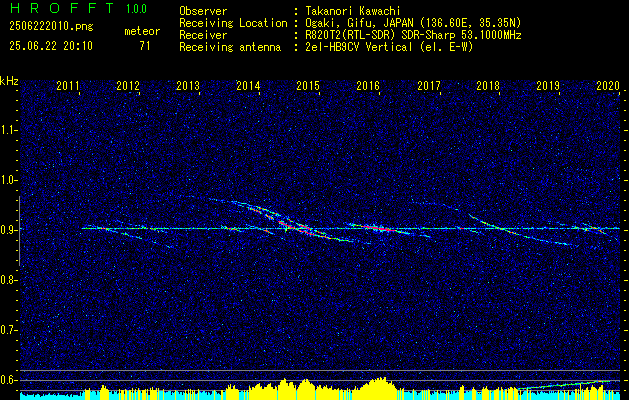This screenshot has width=629, height=400.
Task: Click the 2020 time axis marker
Action: coord(609,85)
